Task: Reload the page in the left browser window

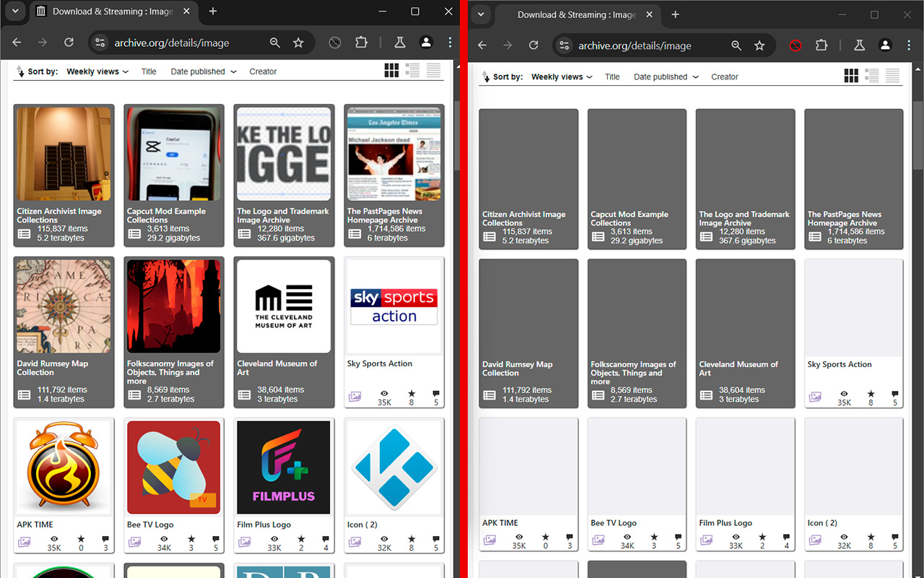Action: pyautogui.click(x=69, y=43)
